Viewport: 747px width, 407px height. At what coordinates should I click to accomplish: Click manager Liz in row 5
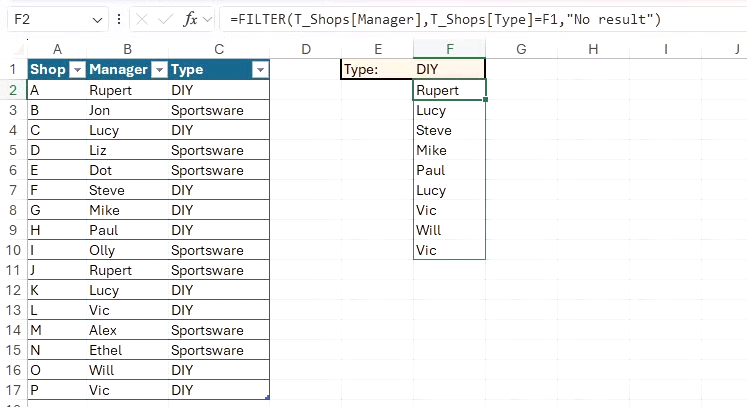[x=128, y=150]
